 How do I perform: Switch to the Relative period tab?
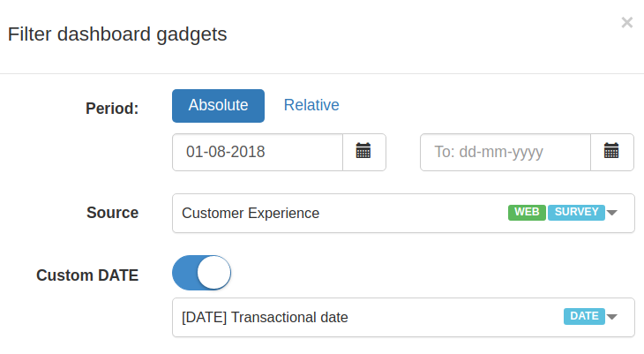click(311, 105)
